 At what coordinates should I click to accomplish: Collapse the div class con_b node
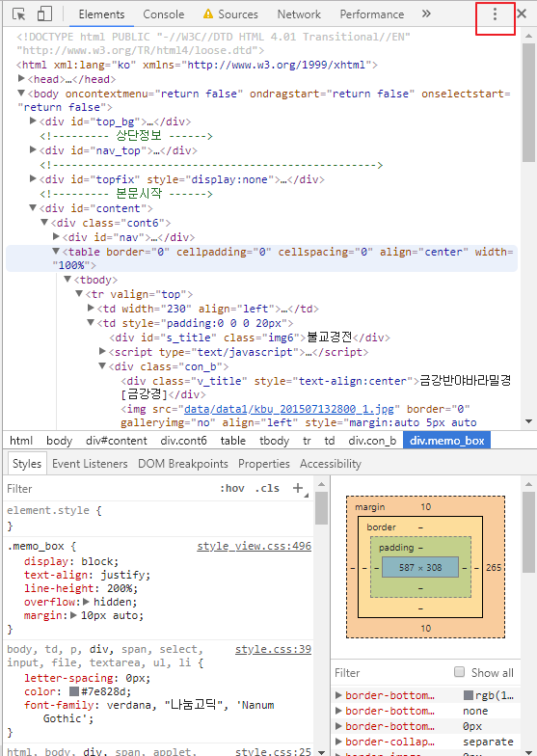(102, 366)
